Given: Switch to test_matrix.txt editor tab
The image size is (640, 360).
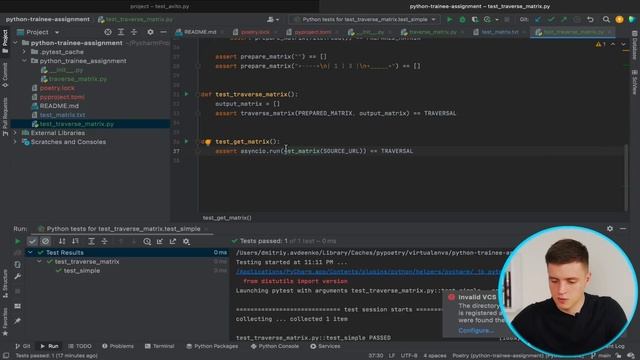Looking at the screenshot, I should pos(500,32).
